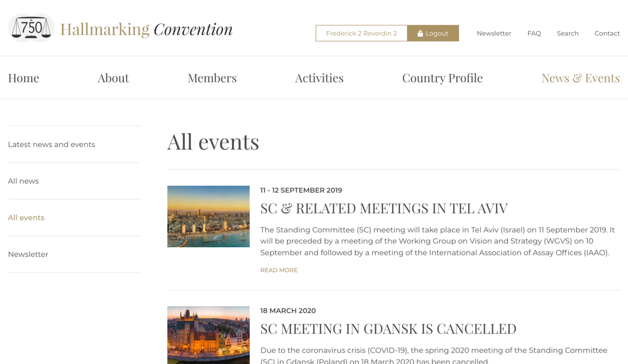Open the Newsletter link in top bar
The image size is (628, 364).
pyautogui.click(x=494, y=33)
